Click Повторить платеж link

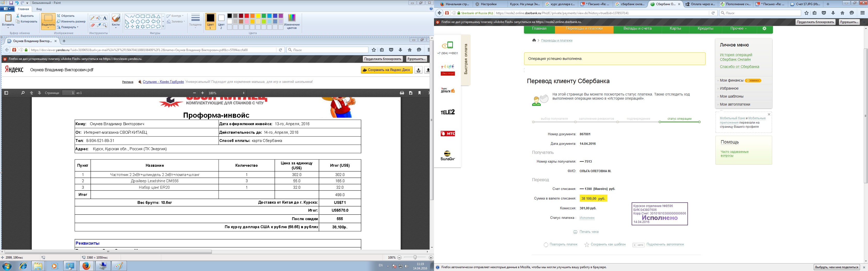[x=563, y=244]
